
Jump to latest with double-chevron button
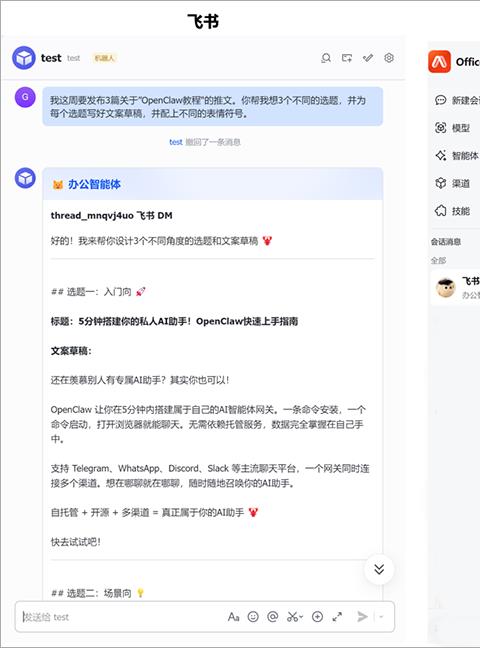[379, 569]
